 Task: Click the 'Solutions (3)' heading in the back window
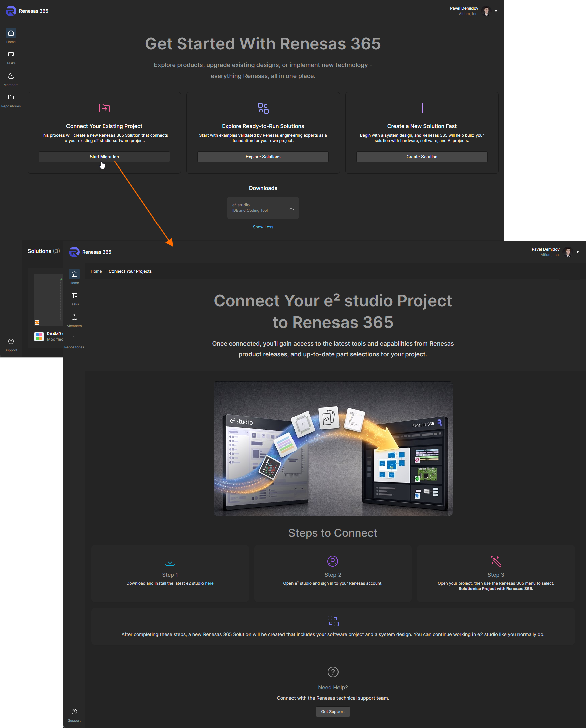point(44,251)
